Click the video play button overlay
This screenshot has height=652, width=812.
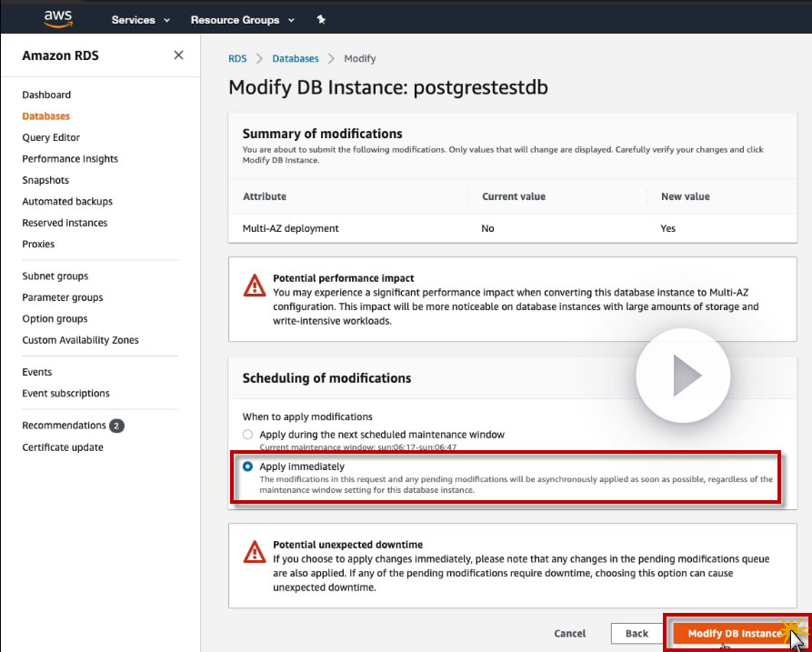point(683,376)
